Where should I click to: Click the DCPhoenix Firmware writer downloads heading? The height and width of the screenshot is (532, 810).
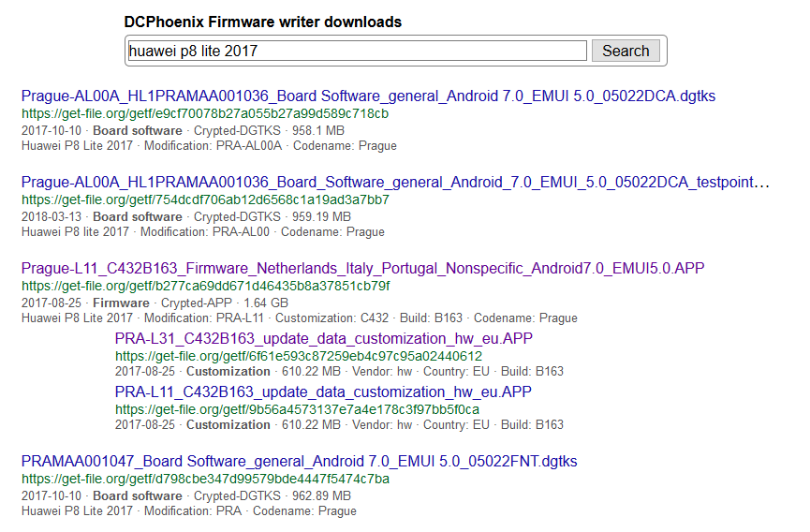tap(263, 22)
